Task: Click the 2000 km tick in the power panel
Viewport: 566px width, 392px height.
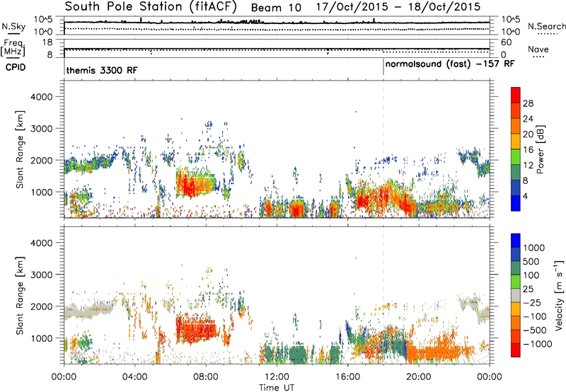Action: tap(41, 160)
